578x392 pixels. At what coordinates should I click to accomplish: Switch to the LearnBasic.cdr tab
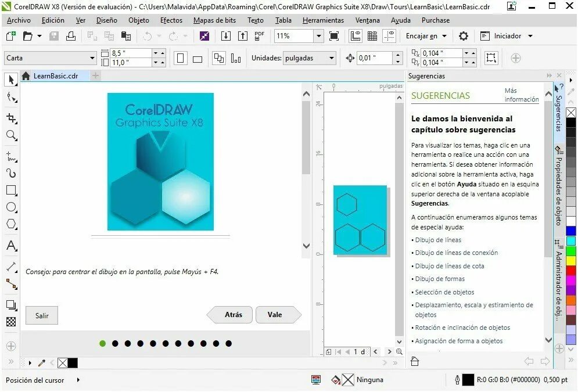tap(55, 76)
